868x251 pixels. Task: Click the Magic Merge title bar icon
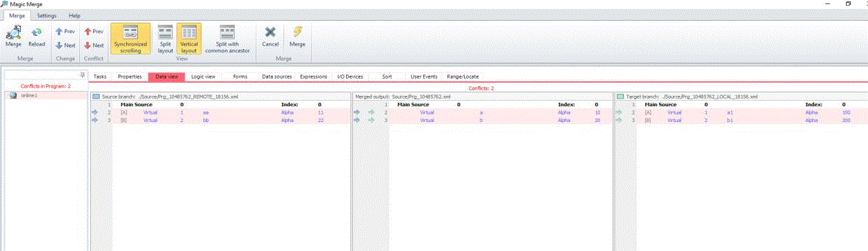coord(5,4)
